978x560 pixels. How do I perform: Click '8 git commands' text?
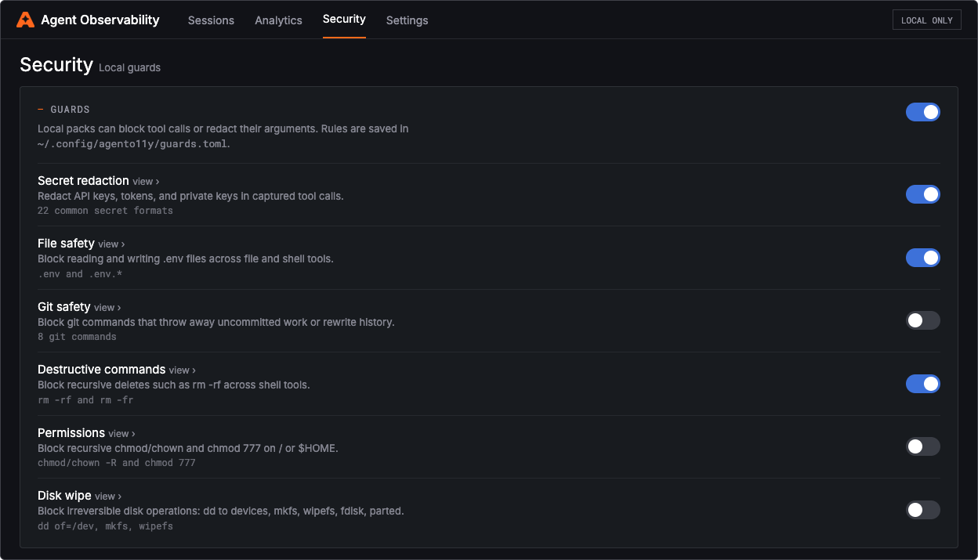77,337
